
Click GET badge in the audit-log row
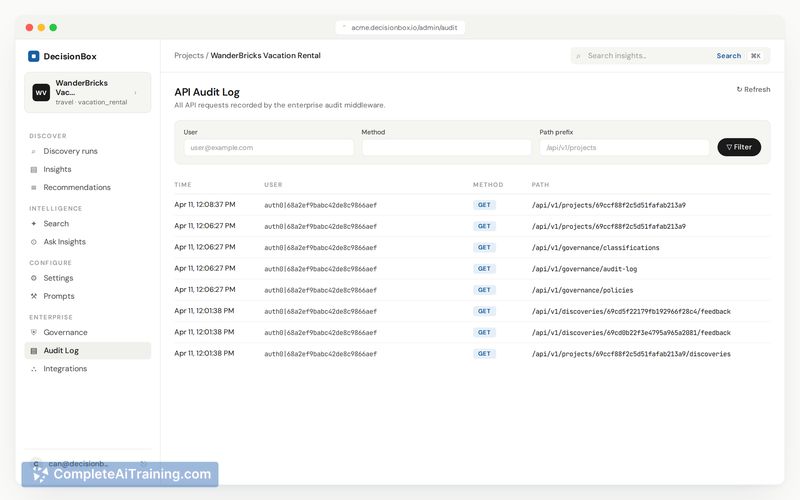[484, 269]
